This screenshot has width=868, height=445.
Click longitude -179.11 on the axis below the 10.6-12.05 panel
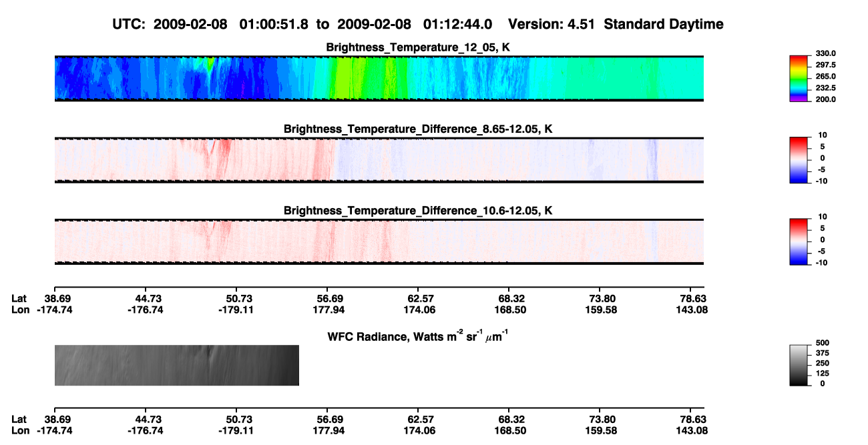[x=236, y=310]
